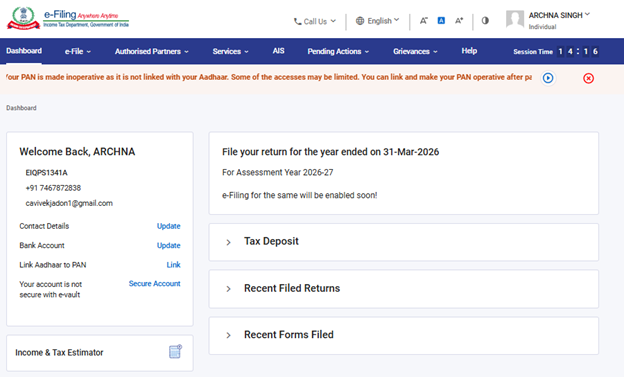Open the Grievances menu
The width and height of the screenshot is (624, 377).
[415, 51]
